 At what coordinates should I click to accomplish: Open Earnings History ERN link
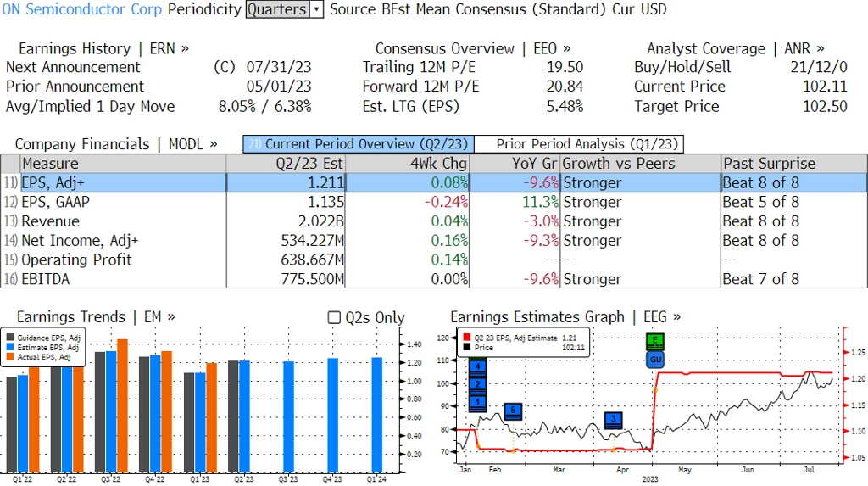tap(103, 48)
